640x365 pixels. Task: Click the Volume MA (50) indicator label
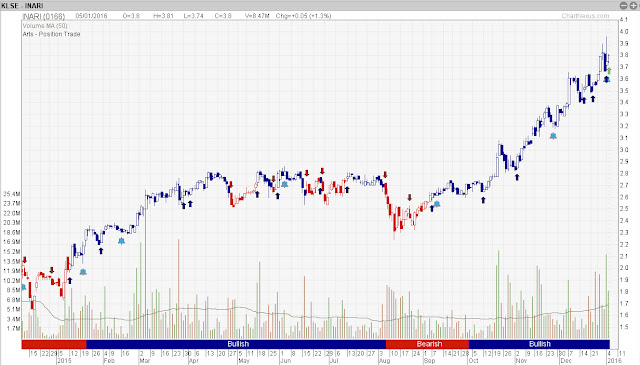(x=45, y=26)
